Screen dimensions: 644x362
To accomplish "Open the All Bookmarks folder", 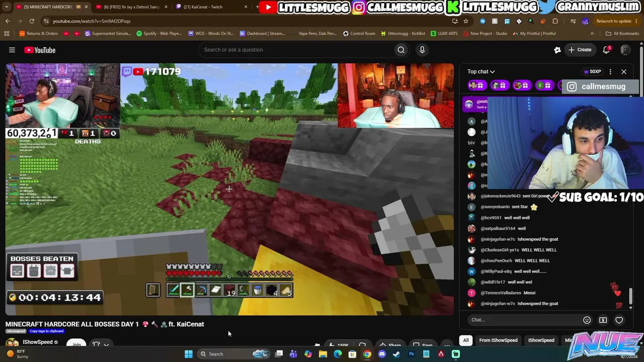I will point(622,34).
